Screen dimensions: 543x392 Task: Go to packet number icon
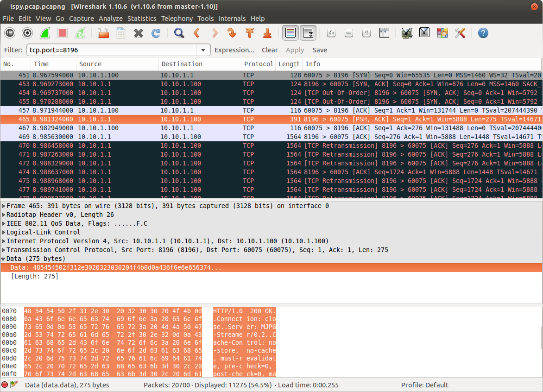pyautogui.click(x=232, y=33)
